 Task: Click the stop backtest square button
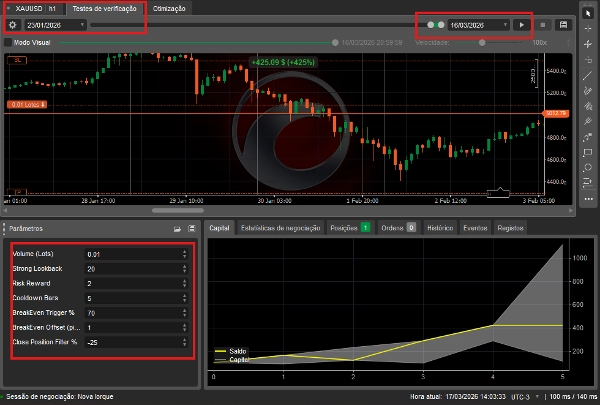pyautogui.click(x=543, y=24)
